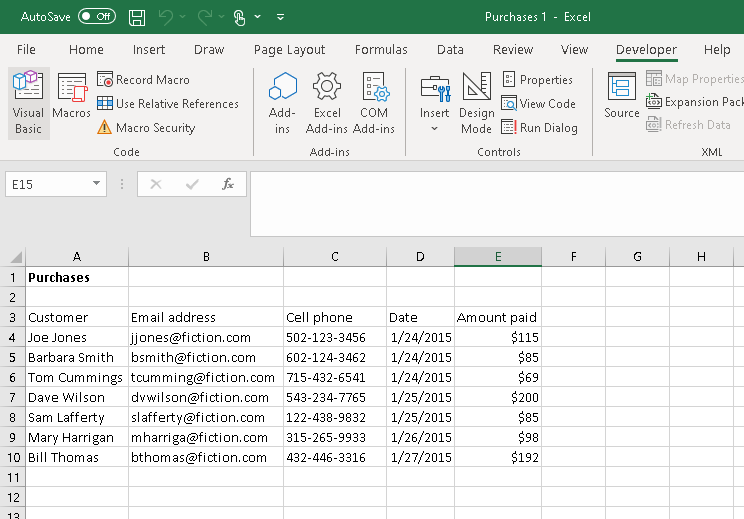Open the Page Layout tab
This screenshot has height=519, width=744.
click(x=289, y=50)
